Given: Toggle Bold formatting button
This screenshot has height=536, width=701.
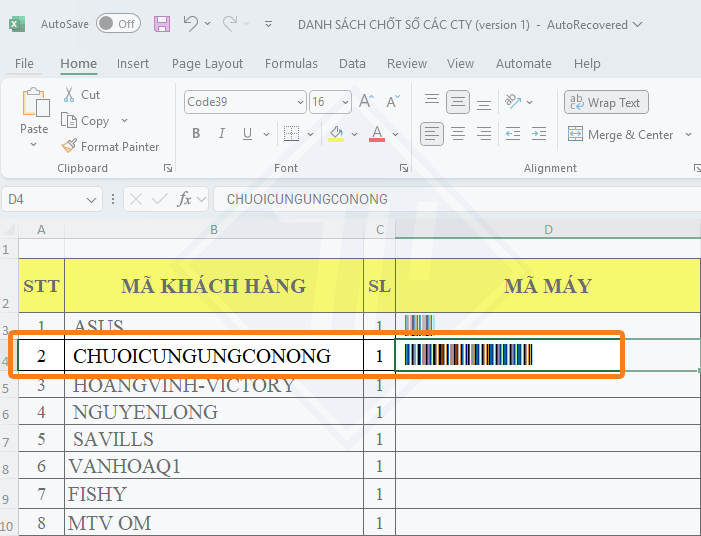Looking at the screenshot, I should coord(195,134).
